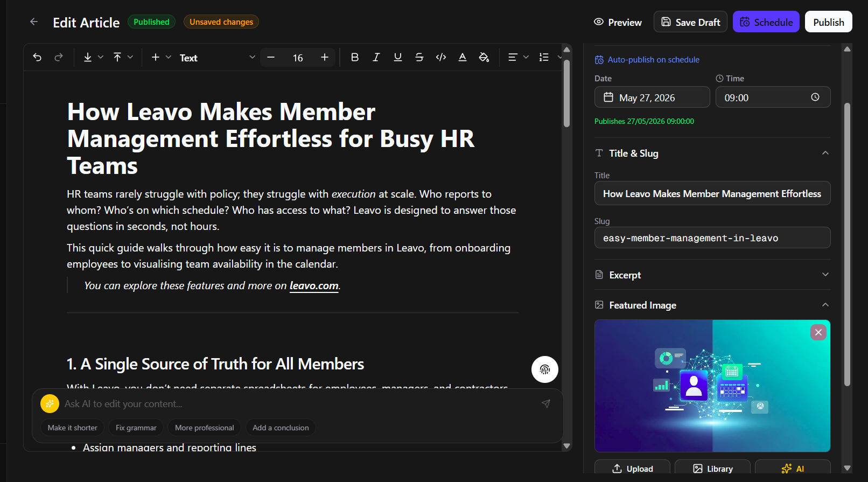The width and height of the screenshot is (868, 482).
Task: Go back using the left arrow
Action: click(x=34, y=22)
